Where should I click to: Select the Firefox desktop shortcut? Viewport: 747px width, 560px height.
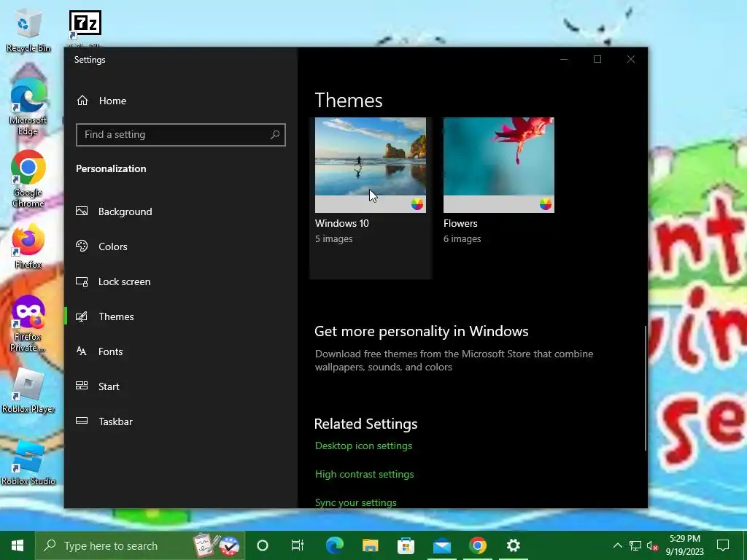coord(28,246)
